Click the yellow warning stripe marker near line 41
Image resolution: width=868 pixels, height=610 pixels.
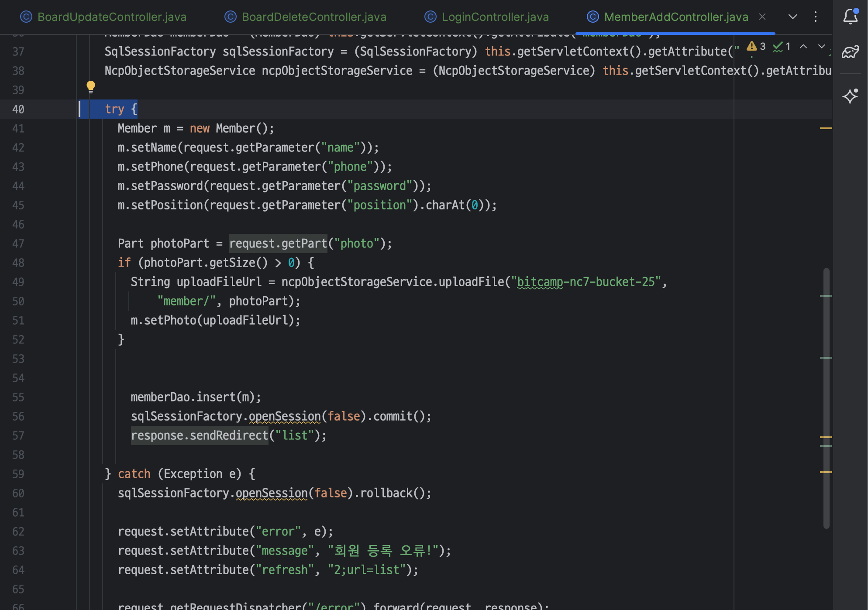tap(826, 128)
